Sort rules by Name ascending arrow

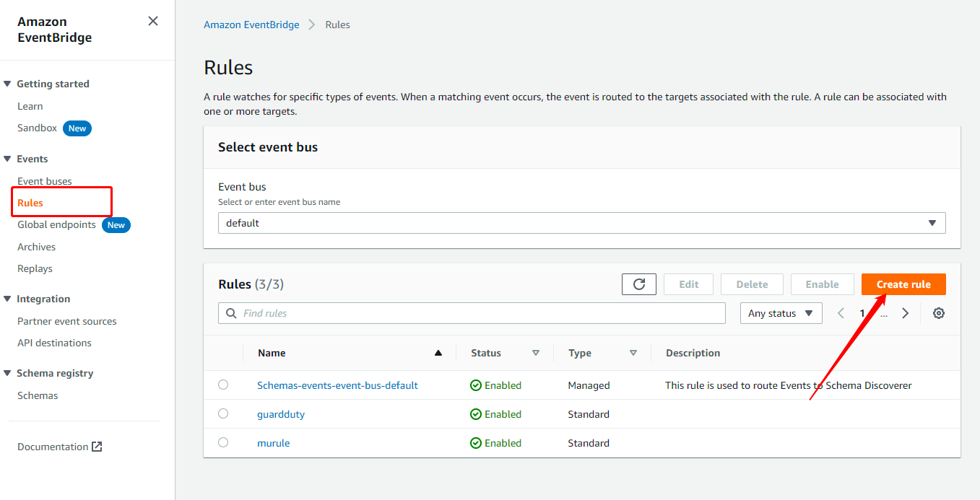438,353
